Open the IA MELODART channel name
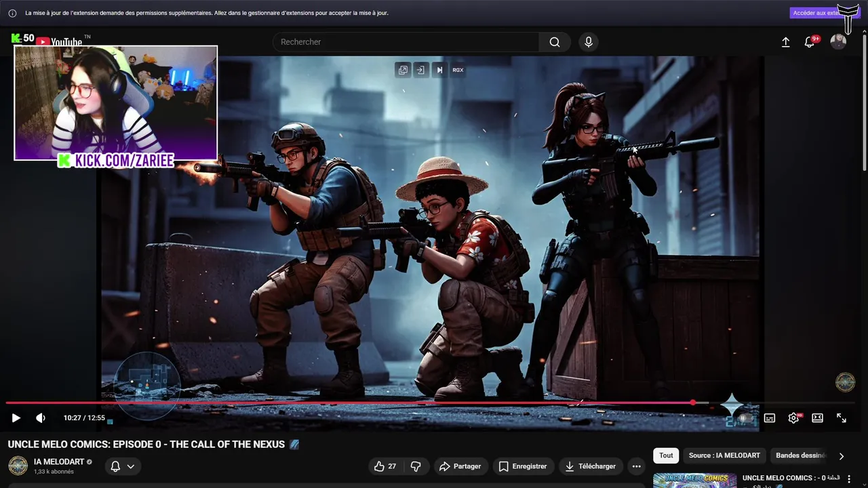The width and height of the screenshot is (868, 488). [59, 462]
